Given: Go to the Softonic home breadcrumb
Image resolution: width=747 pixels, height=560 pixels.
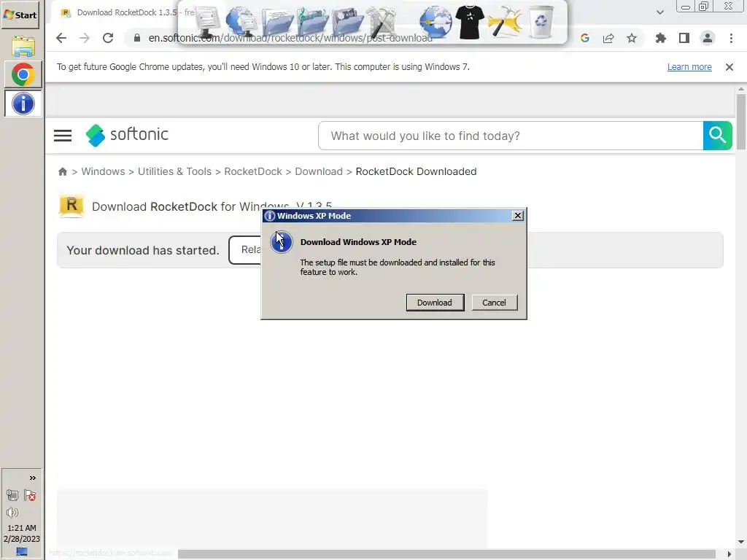Looking at the screenshot, I should tap(63, 171).
